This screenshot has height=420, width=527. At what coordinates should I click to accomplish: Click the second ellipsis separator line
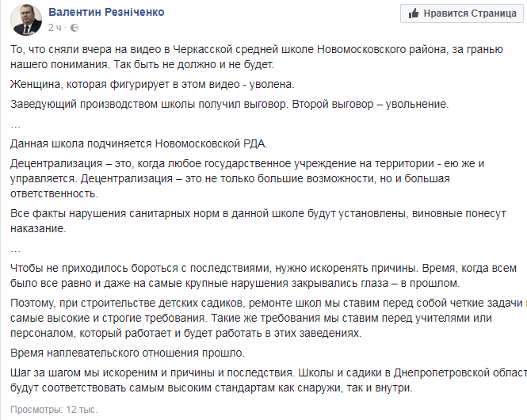(x=15, y=246)
